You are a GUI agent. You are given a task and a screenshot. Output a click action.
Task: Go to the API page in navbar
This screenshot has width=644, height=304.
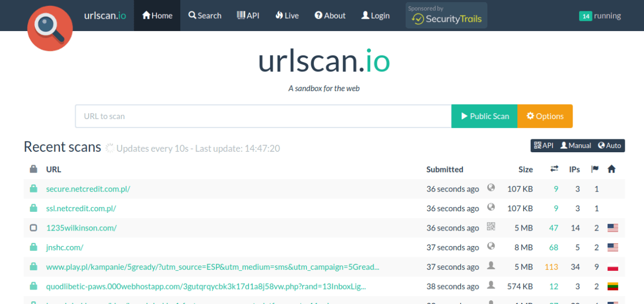[x=248, y=16]
